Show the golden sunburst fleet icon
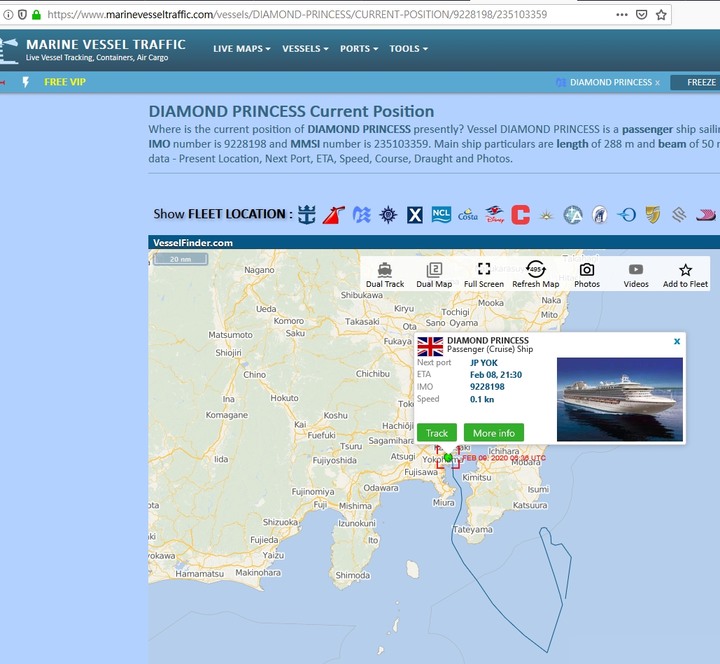The width and height of the screenshot is (720, 664). pyautogui.click(x=546, y=215)
